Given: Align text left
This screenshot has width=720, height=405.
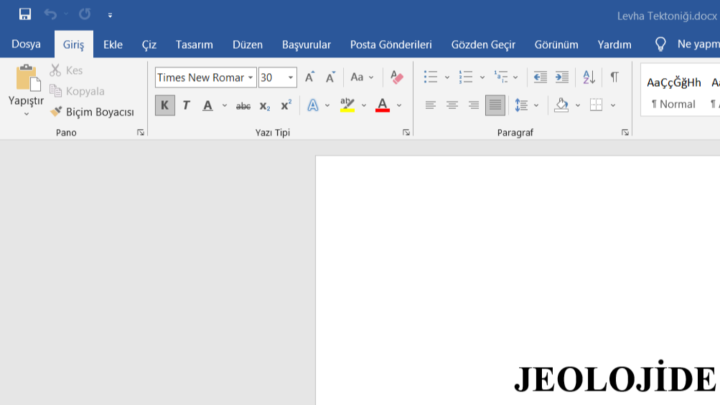Looking at the screenshot, I should tap(431, 105).
